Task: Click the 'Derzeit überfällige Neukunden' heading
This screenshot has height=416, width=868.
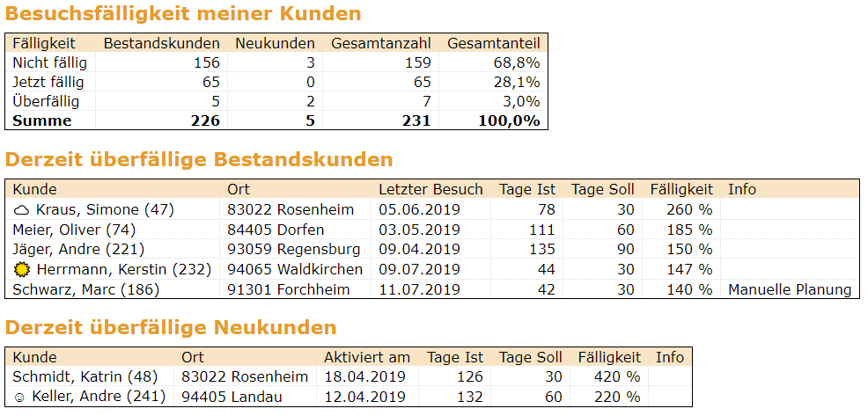Action: pyautogui.click(x=171, y=328)
